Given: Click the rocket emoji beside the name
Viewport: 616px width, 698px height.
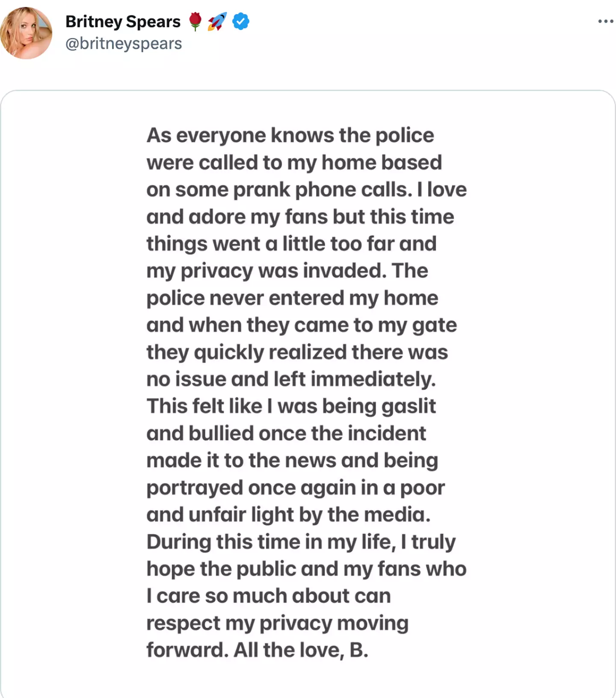Looking at the screenshot, I should click(217, 21).
